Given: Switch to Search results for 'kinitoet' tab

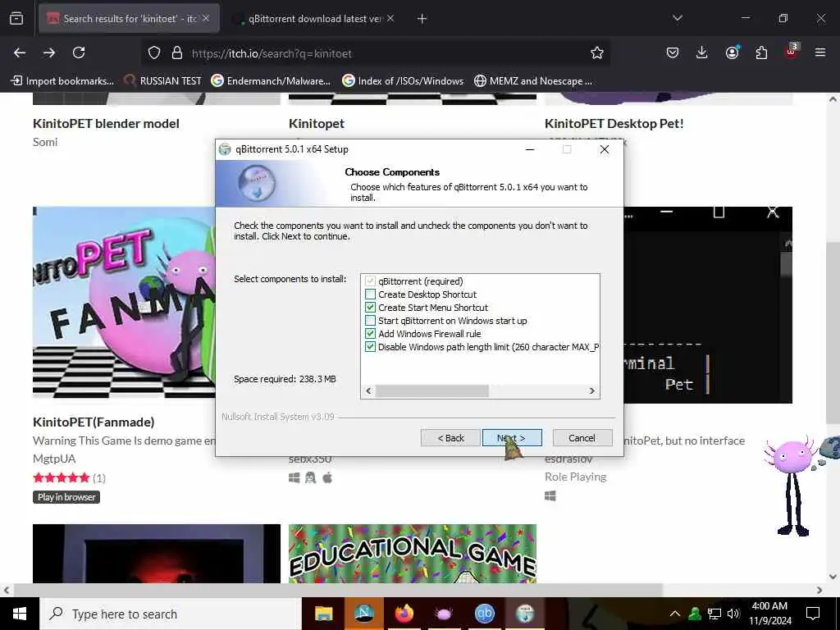Looking at the screenshot, I should pos(129,19).
